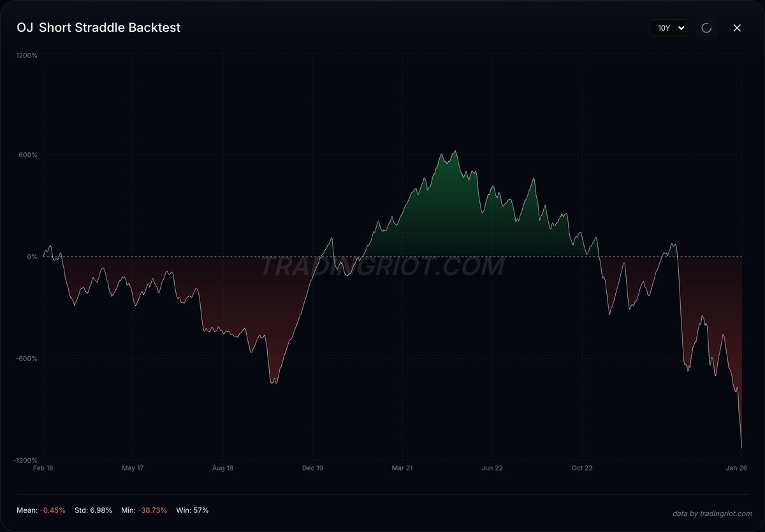Click the Mean -0.45% statistic
Screen dimensions: 765x532
41,510
